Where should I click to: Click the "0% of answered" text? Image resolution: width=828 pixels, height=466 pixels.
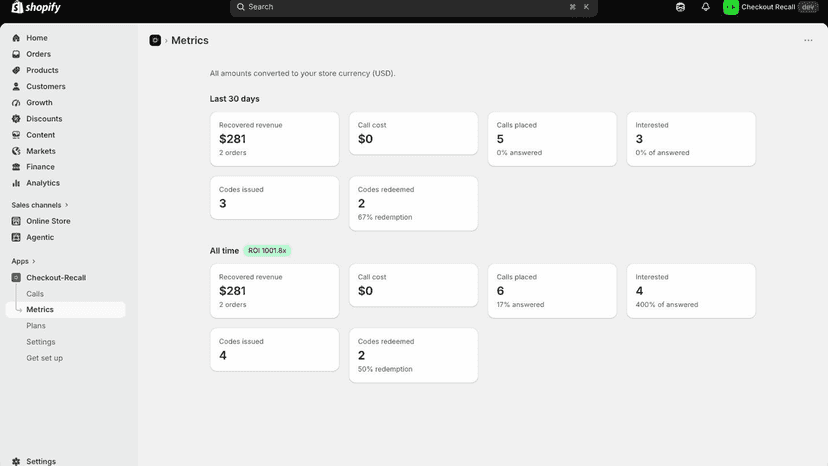click(x=662, y=153)
